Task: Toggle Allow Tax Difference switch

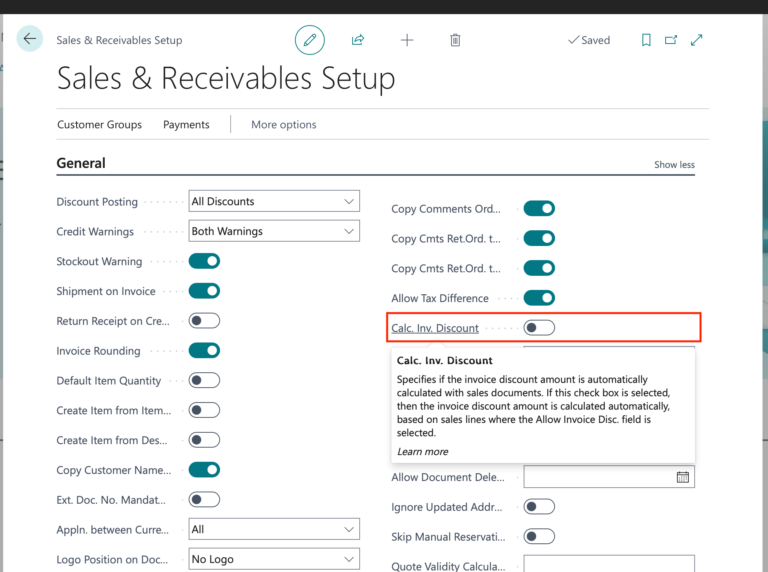Action: pos(539,298)
